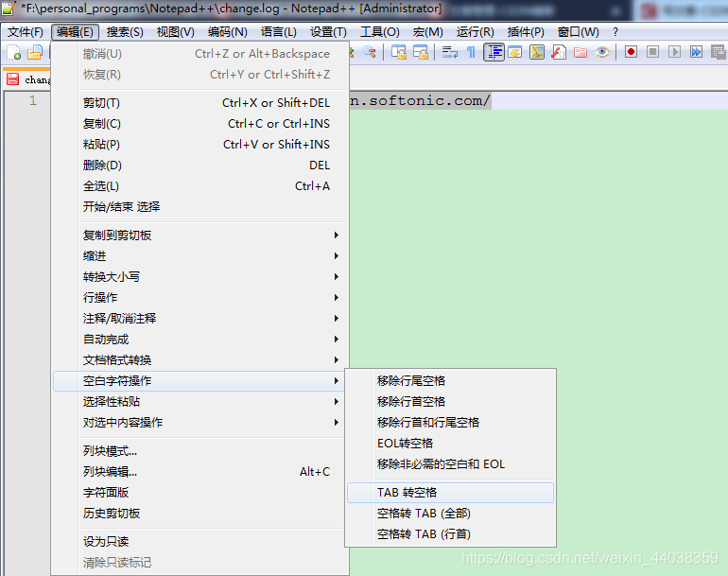Choose 删除(D) from the edit menu
Screen dimensions: 728x576
pos(200,166)
